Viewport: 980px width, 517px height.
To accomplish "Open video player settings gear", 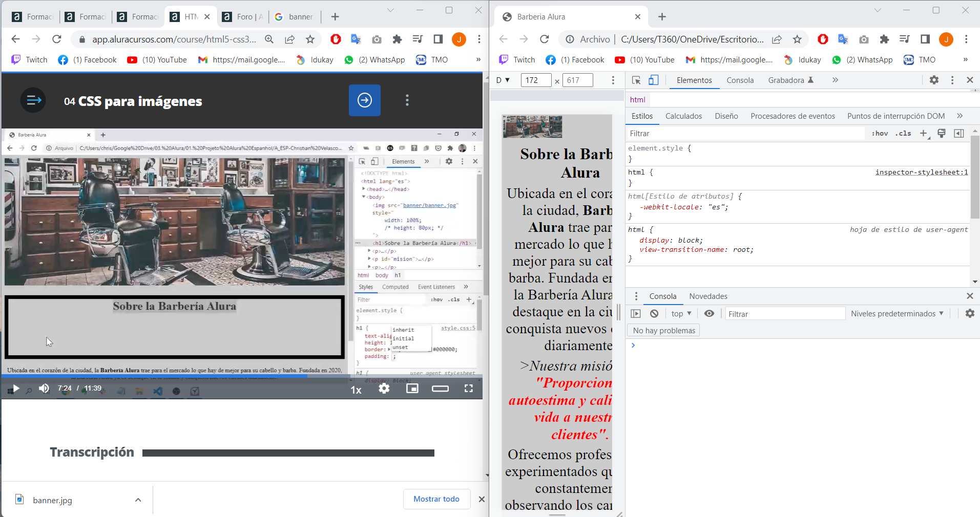I will pos(384,389).
